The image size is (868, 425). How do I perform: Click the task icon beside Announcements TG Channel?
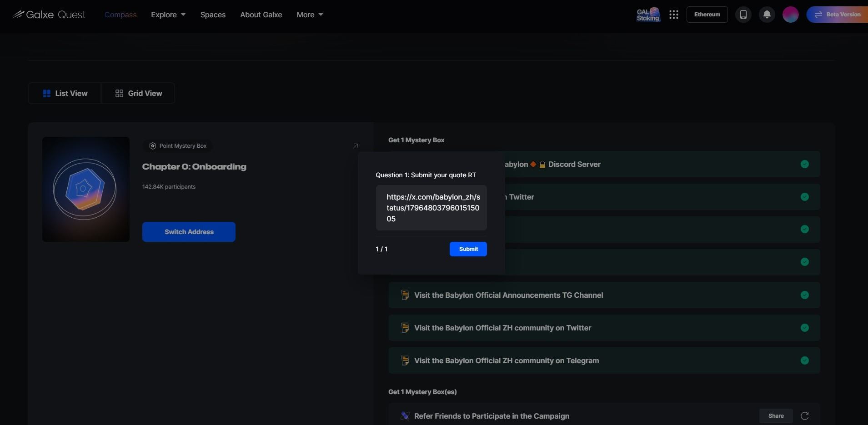pos(405,295)
